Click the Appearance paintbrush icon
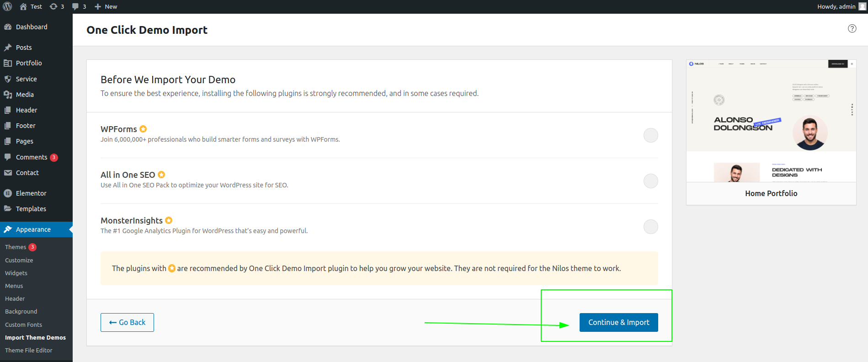 pos(8,229)
